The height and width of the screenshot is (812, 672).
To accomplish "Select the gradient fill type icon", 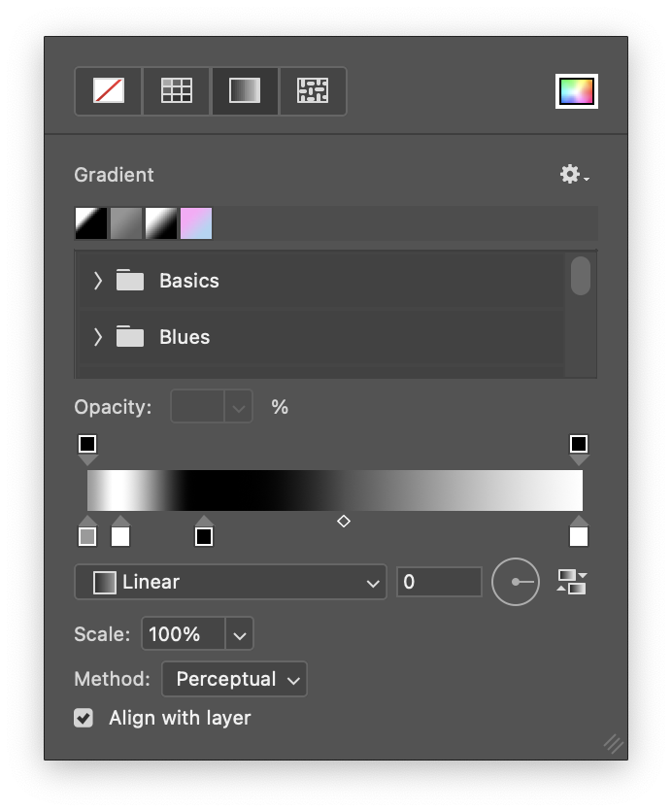I will pyautogui.click(x=245, y=91).
